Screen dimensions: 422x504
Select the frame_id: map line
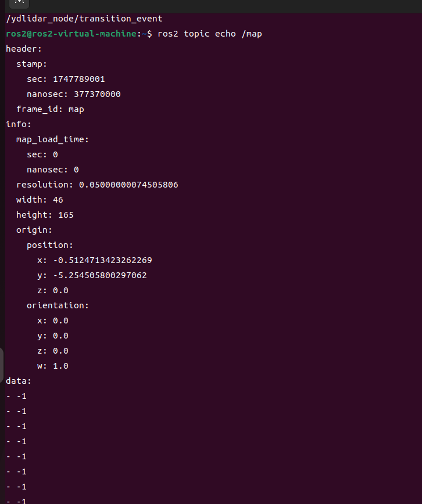pyautogui.click(x=50, y=109)
